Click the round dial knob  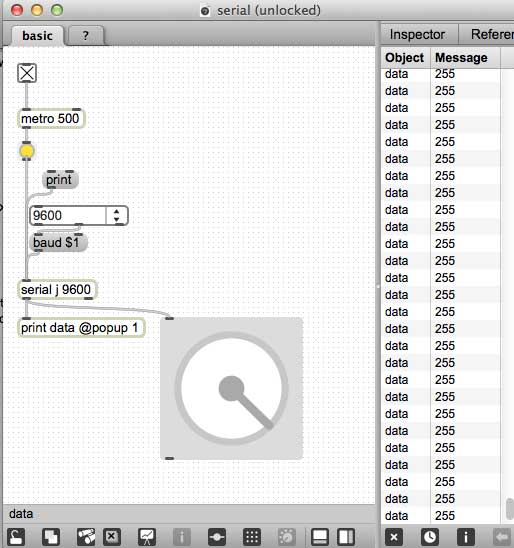coord(231,388)
